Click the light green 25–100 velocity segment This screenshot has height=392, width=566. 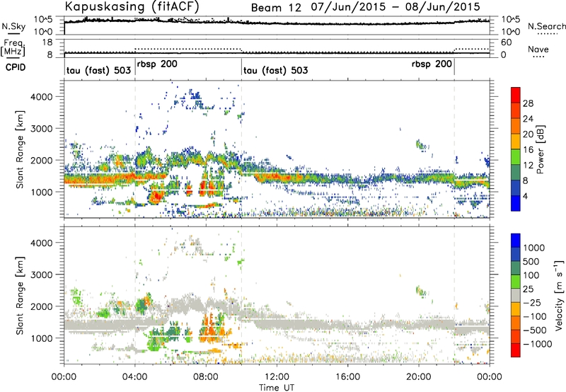point(516,282)
